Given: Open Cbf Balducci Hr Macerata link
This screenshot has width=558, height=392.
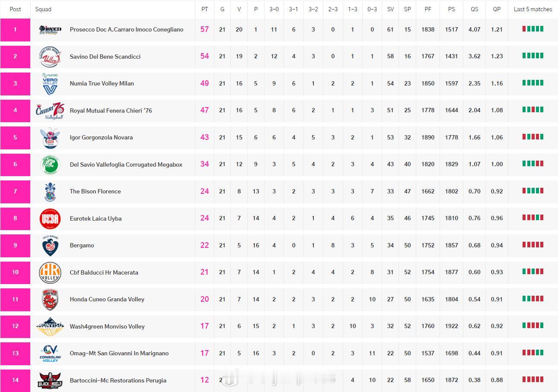Looking at the screenshot, I should pyautogui.click(x=104, y=272).
